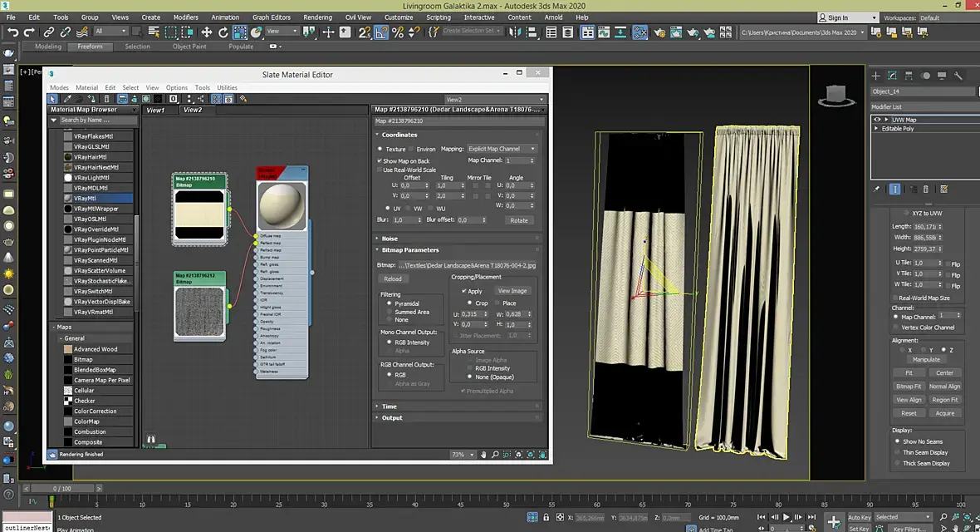The height and width of the screenshot is (532, 980).
Task: Toggle the Show Map on Back checkbox
Action: click(x=380, y=160)
